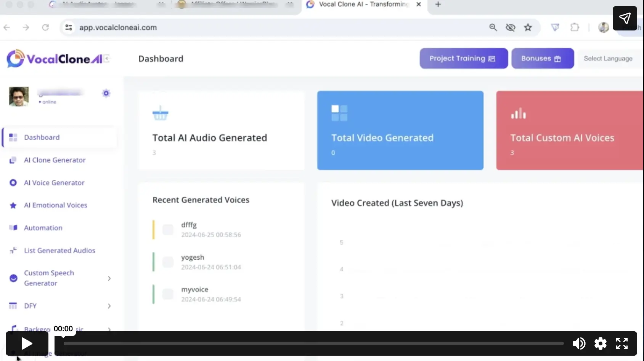Open the browser extensions puzzle icon
This screenshot has width=644, height=361.
(575, 27)
